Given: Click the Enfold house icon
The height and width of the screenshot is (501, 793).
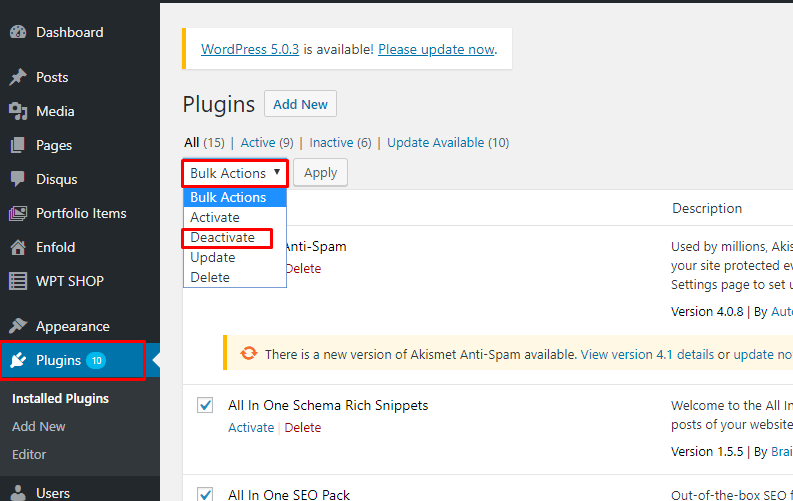Looking at the screenshot, I should point(18,247).
